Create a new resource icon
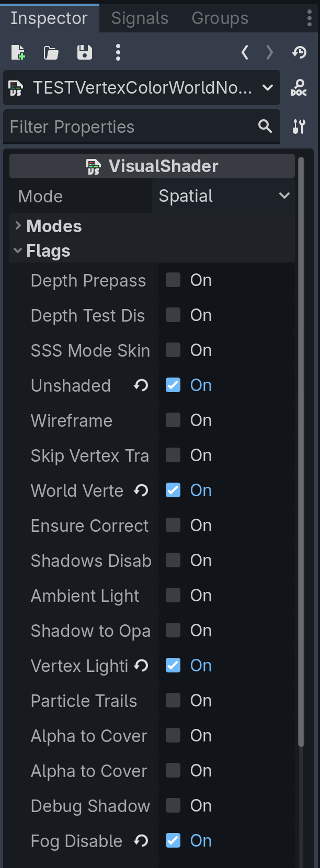 click(18, 52)
